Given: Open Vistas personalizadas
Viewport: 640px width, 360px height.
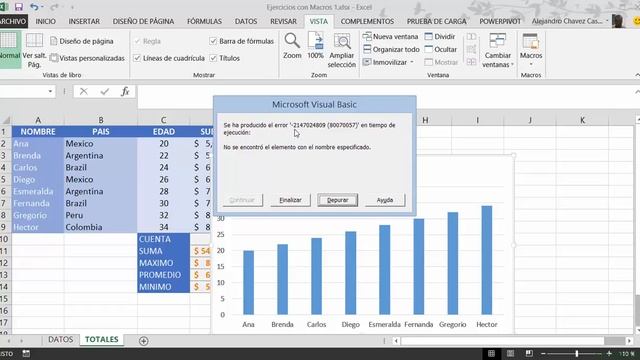Looking at the screenshot, I should pos(87,58).
